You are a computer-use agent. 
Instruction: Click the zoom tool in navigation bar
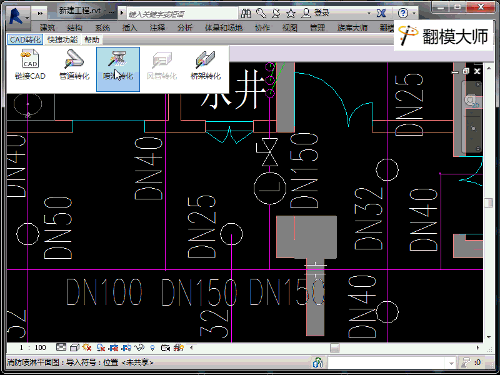[473, 128]
